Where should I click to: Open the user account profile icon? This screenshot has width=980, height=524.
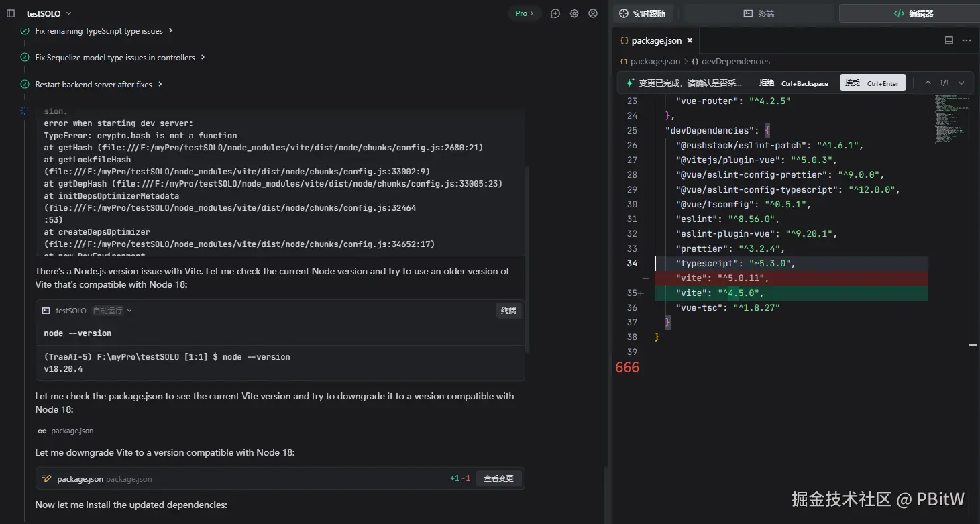coord(593,13)
